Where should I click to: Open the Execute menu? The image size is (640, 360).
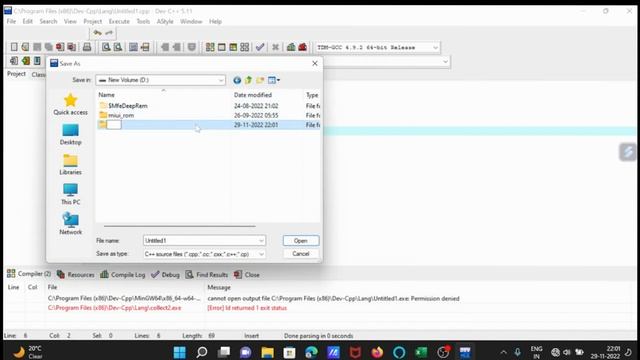119,21
